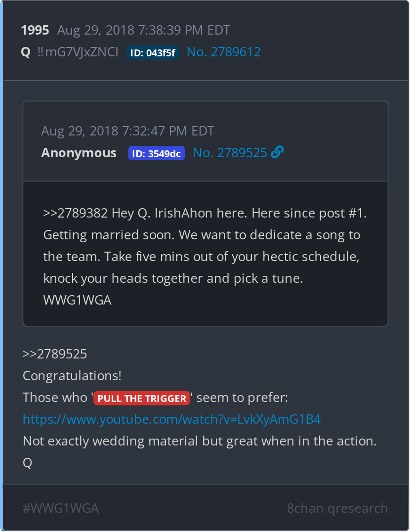This screenshot has height=532, width=410.
Task: Click the quoted message body about getting married
Action: click(x=205, y=257)
